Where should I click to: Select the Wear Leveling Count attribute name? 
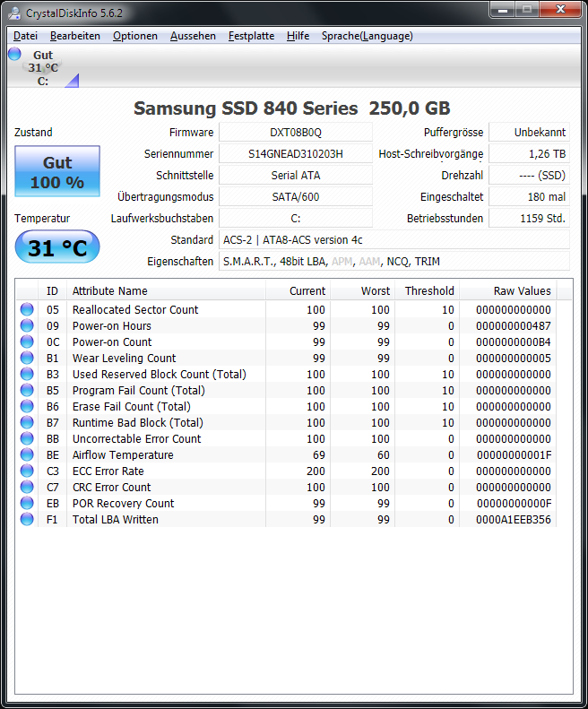pos(124,359)
